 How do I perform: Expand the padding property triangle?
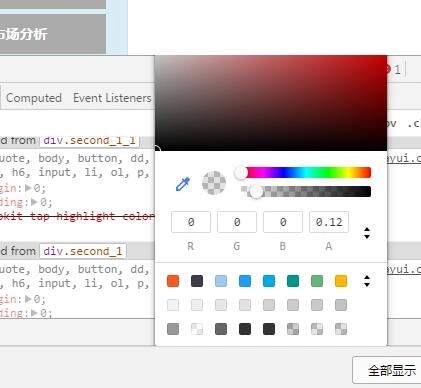[x=34, y=202]
